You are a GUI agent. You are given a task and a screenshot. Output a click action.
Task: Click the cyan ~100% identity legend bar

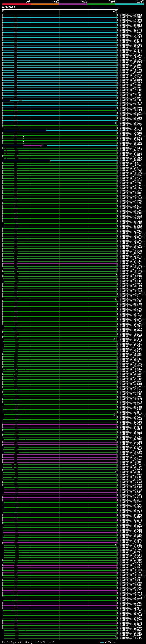point(130,4)
